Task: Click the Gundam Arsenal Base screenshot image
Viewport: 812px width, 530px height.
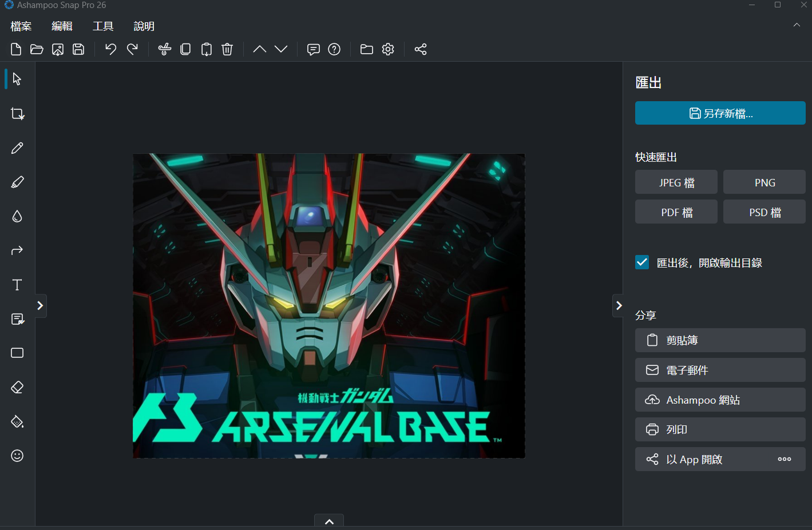Action: (x=329, y=306)
